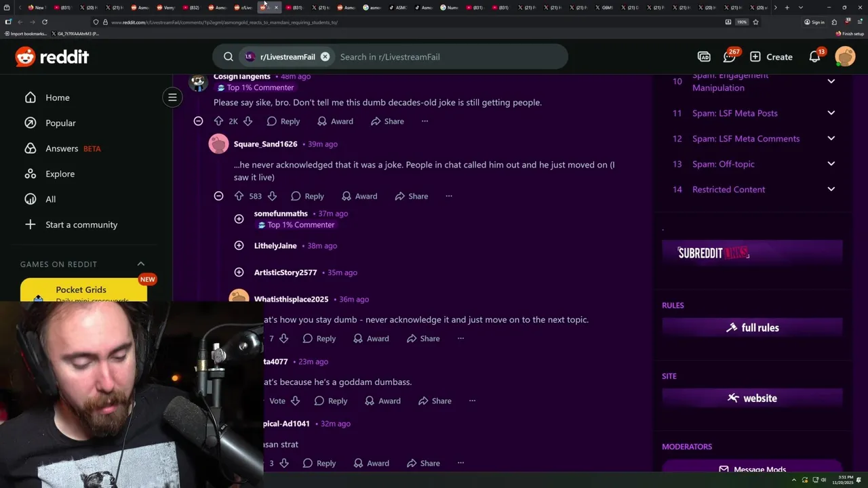868x488 pixels.
Task: Collapse Square_Sand1626's comment thread
Action: [218, 196]
